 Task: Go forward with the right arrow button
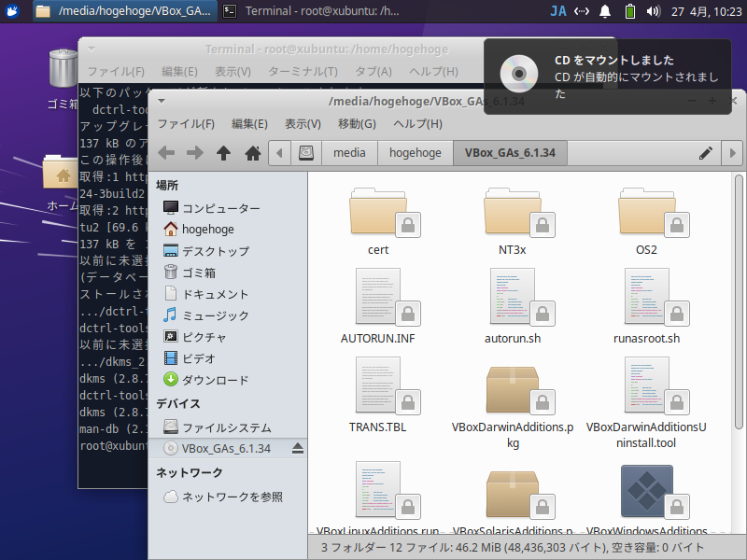[195, 153]
